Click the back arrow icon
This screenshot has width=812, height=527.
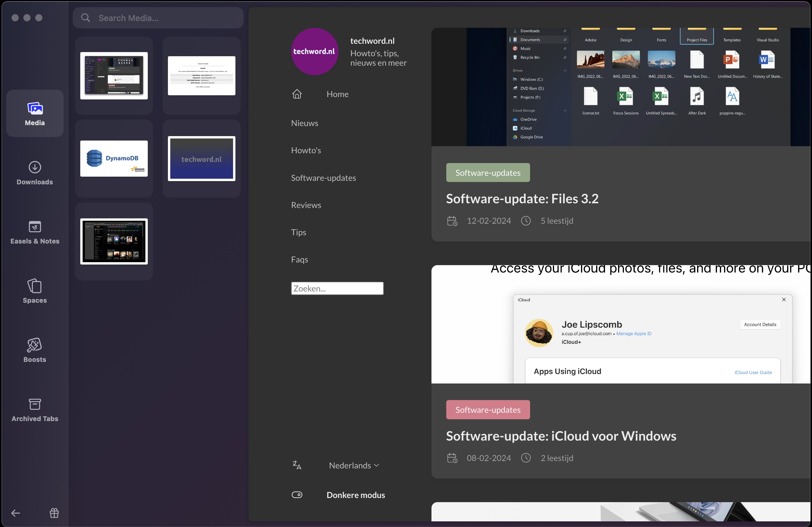16,513
